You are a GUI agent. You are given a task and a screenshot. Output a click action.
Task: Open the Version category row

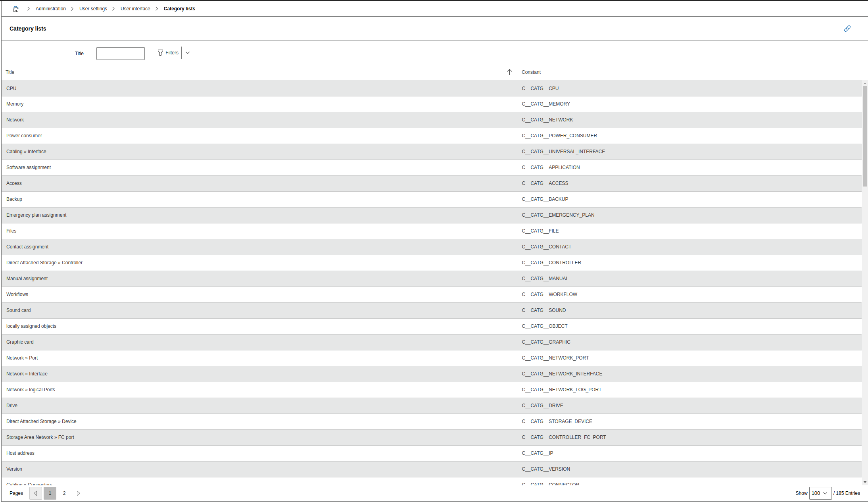[432, 469]
